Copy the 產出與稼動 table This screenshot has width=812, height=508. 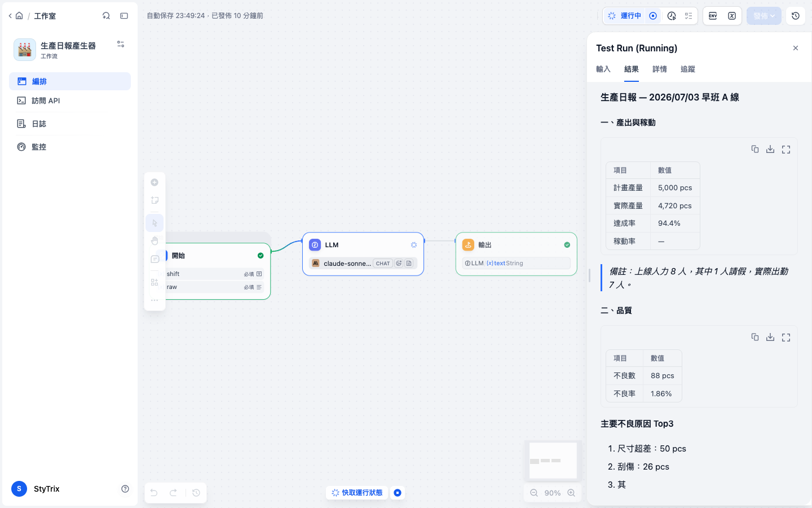pos(755,149)
